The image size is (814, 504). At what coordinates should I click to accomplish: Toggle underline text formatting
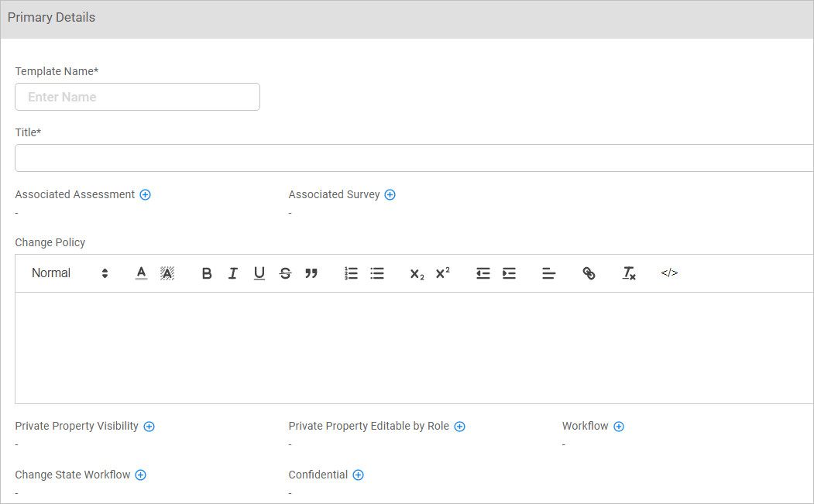coord(259,273)
